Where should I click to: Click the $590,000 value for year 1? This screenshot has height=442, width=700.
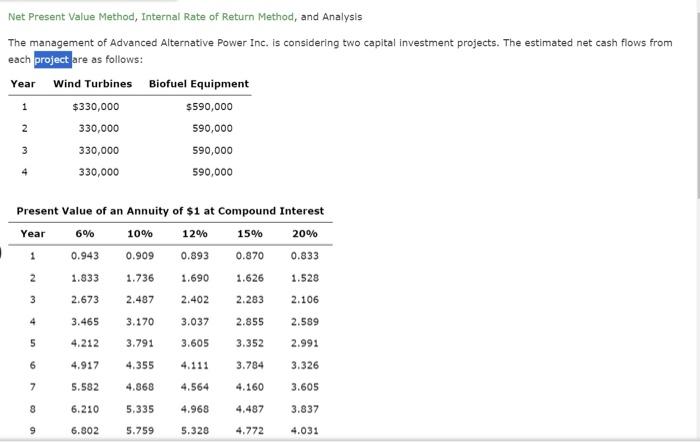tap(209, 107)
